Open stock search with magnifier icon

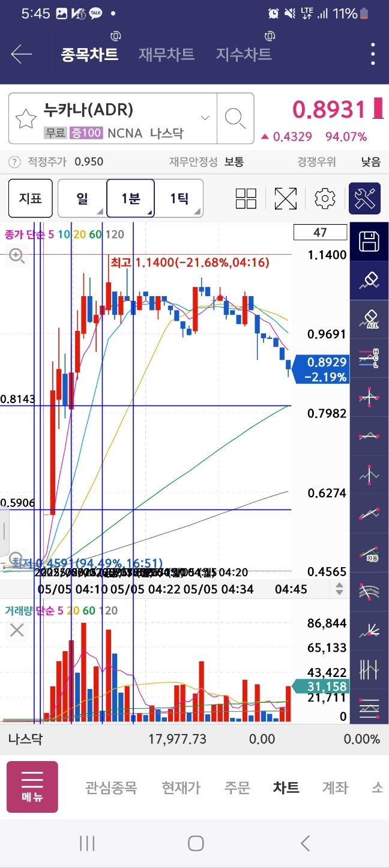pos(235,118)
